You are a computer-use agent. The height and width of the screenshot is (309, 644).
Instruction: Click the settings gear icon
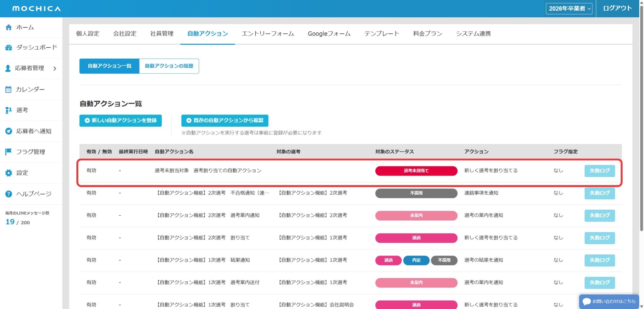8,173
